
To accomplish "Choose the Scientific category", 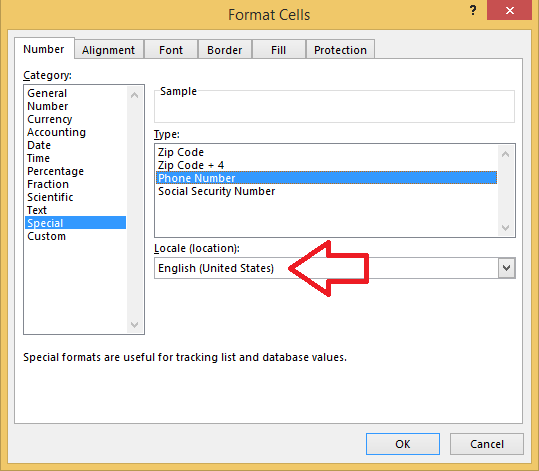I will (76, 197).
